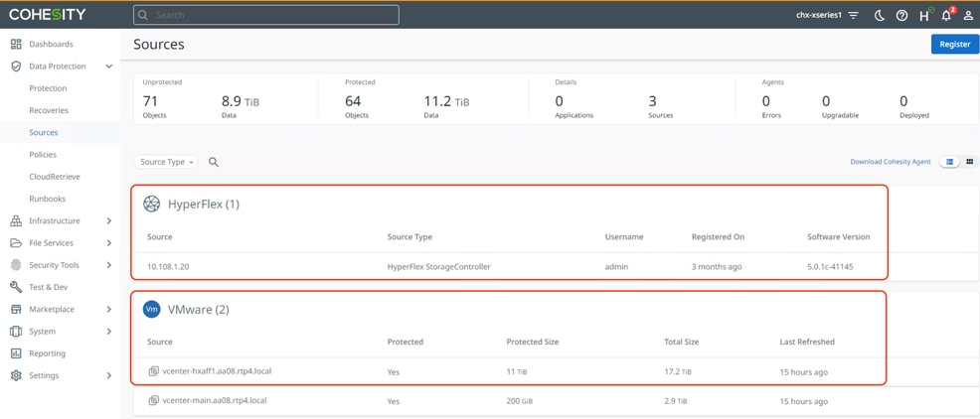Click the Settings gear icon
The image size is (980, 419).
pos(16,376)
